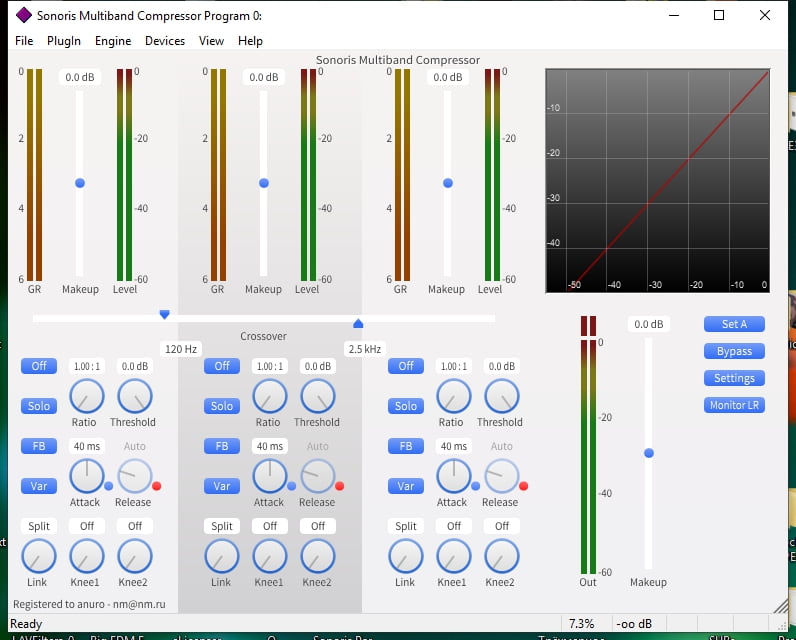
Task: Toggle the high band Off button
Action: (406, 366)
